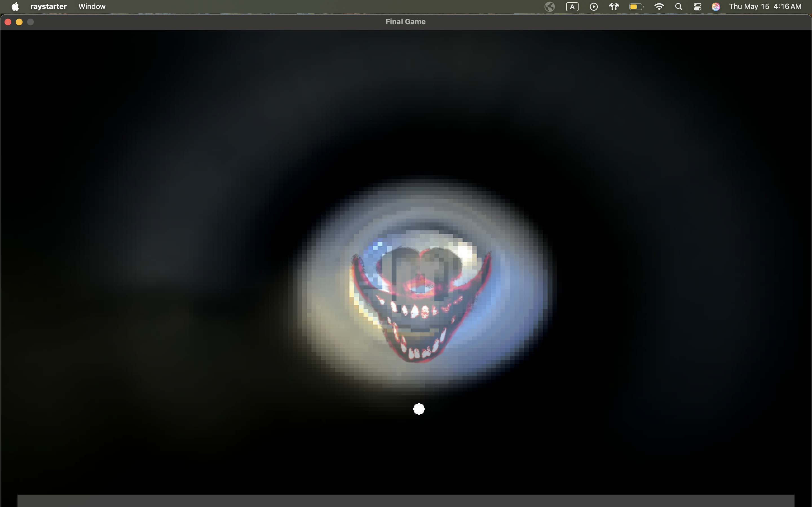Open the Window menu
The width and height of the screenshot is (812, 507).
pos(92,6)
